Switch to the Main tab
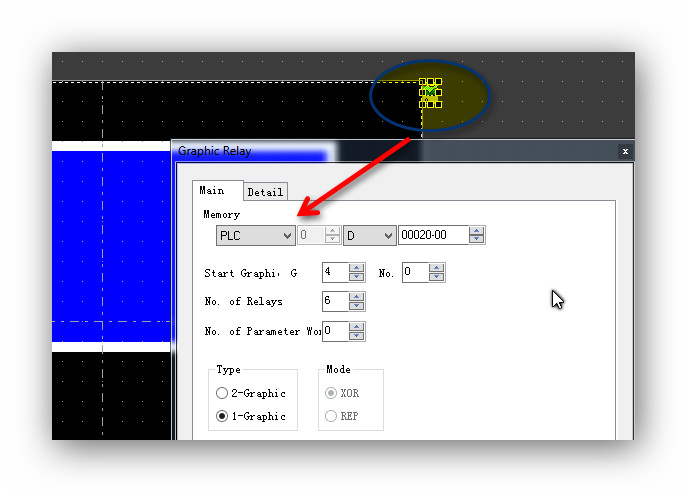The image size is (687, 492). [x=212, y=190]
